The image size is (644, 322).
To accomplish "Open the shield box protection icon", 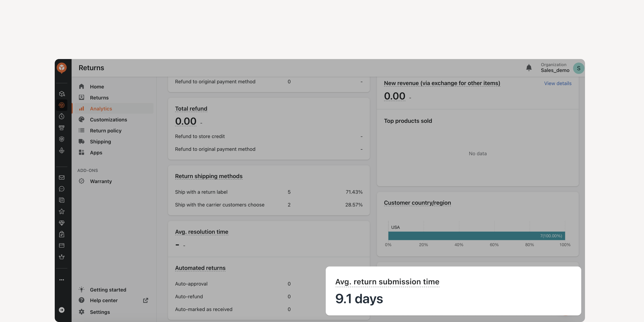I will (61, 139).
